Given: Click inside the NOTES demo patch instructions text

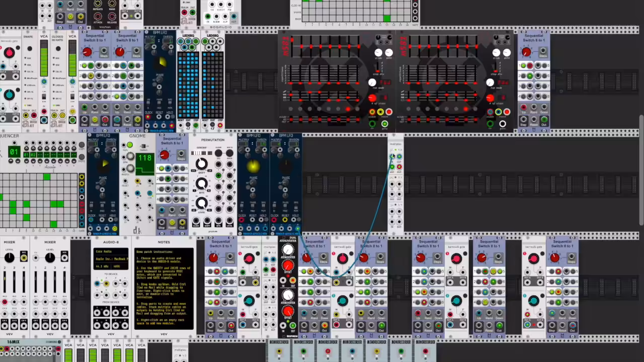Looking at the screenshot, I should [164, 288].
